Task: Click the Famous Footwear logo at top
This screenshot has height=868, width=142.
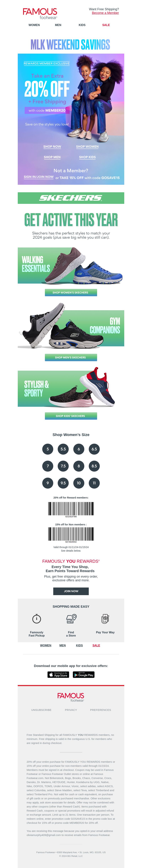Action: [x=40, y=13]
